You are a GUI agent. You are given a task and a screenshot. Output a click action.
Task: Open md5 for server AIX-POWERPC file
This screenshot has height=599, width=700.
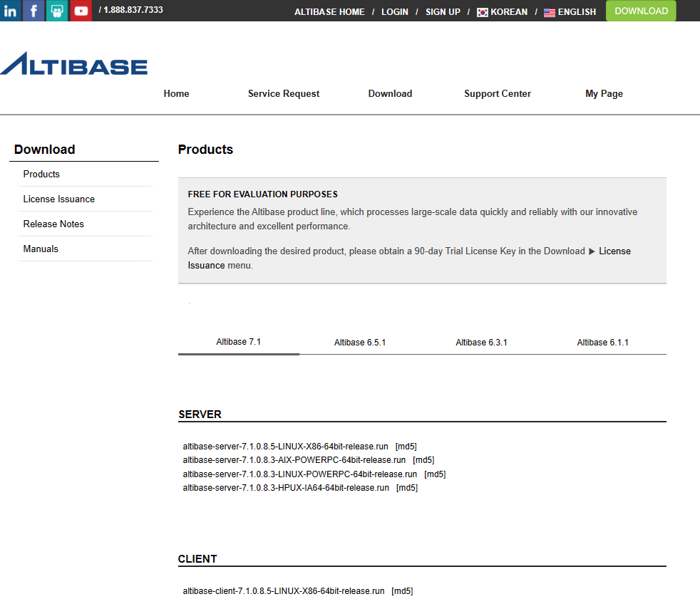point(423,460)
